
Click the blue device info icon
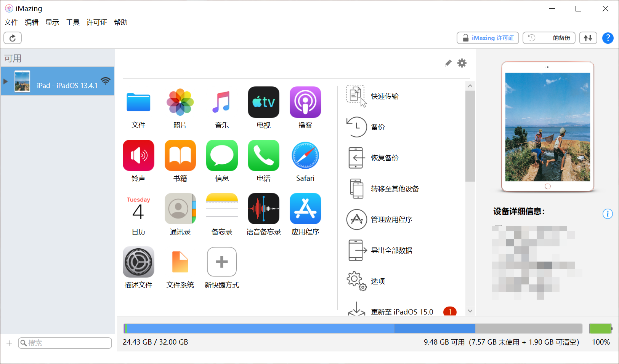click(607, 214)
